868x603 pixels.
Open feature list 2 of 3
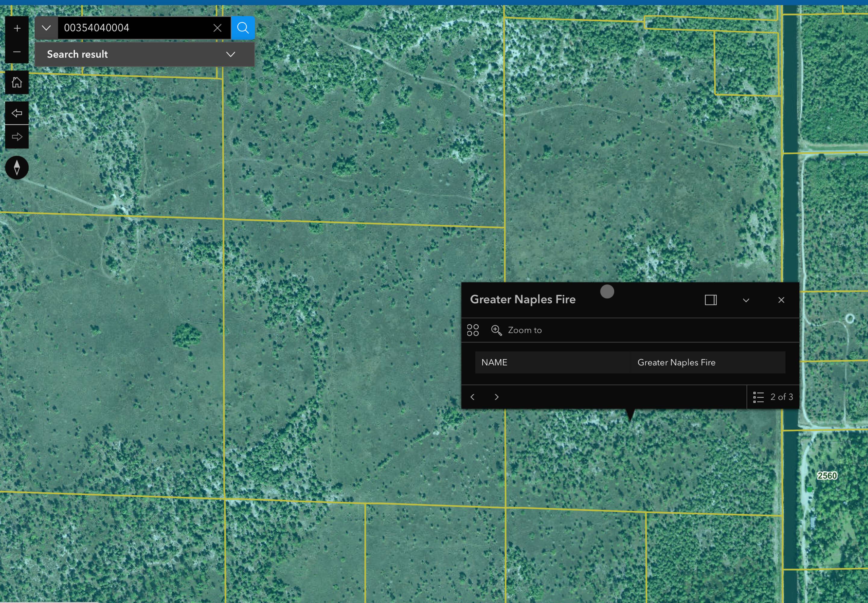tap(773, 397)
